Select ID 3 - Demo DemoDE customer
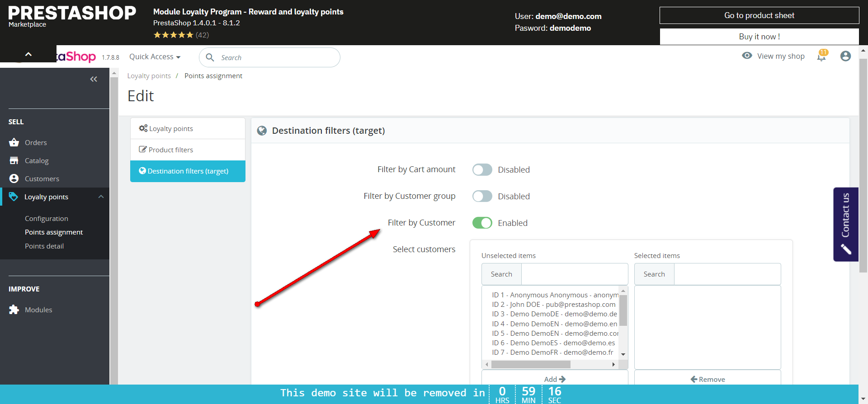Image resolution: width=868 pixels, height=404 pixels. (x=555, y=314)
